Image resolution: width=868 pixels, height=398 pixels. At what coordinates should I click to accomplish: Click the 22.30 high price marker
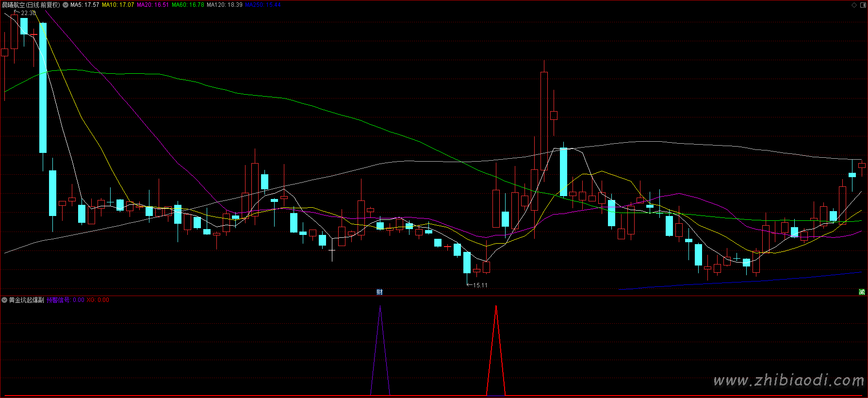[x=29, y=13]
